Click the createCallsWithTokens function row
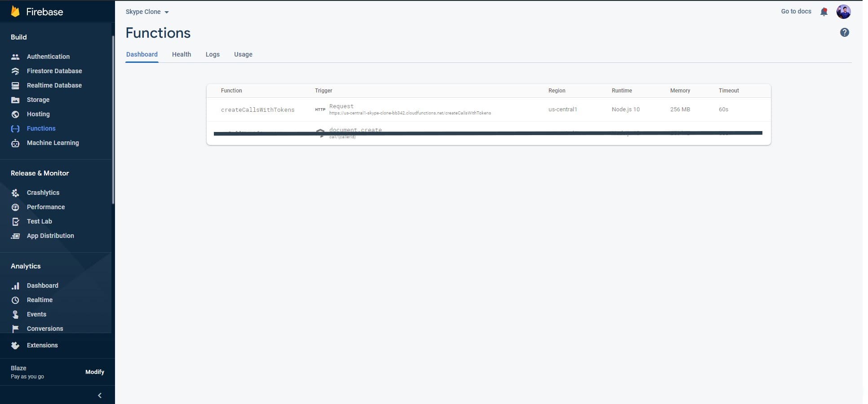 [x=257, y=110]
